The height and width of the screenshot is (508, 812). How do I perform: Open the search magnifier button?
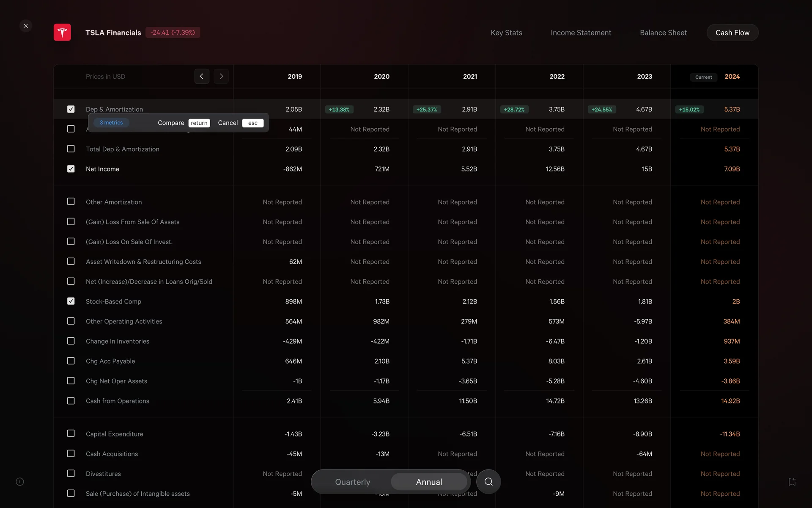tap(488, 482)
